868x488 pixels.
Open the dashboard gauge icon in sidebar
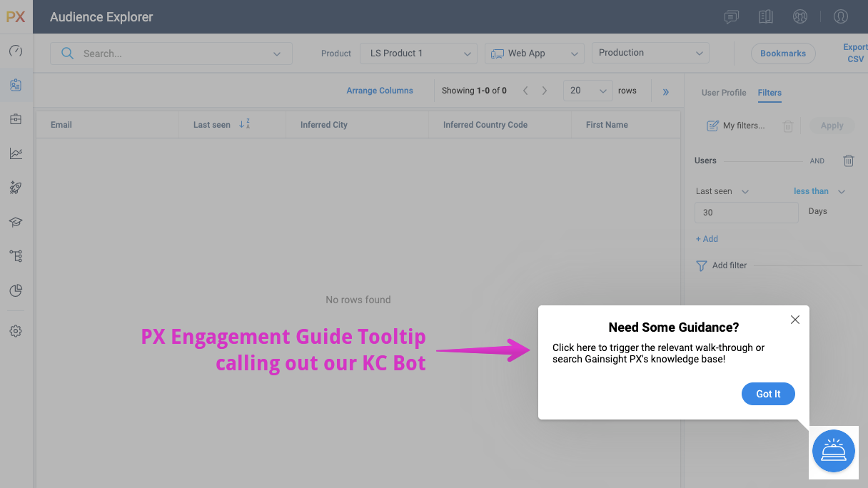(x=16, y=51)
